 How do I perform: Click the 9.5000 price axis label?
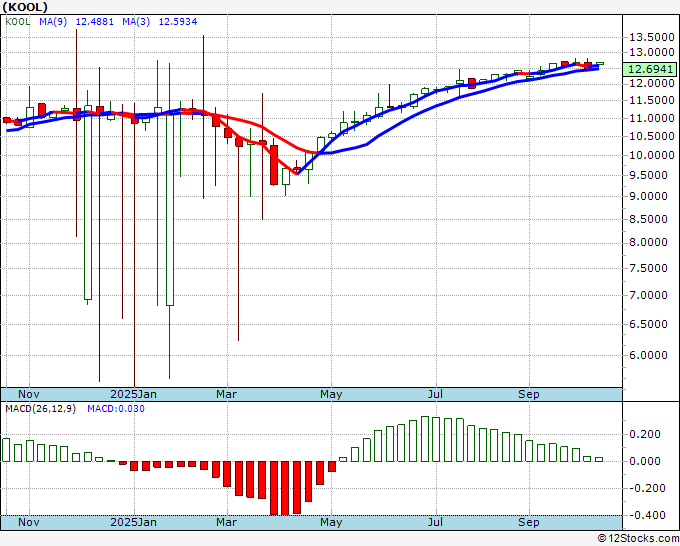(648, 175)
